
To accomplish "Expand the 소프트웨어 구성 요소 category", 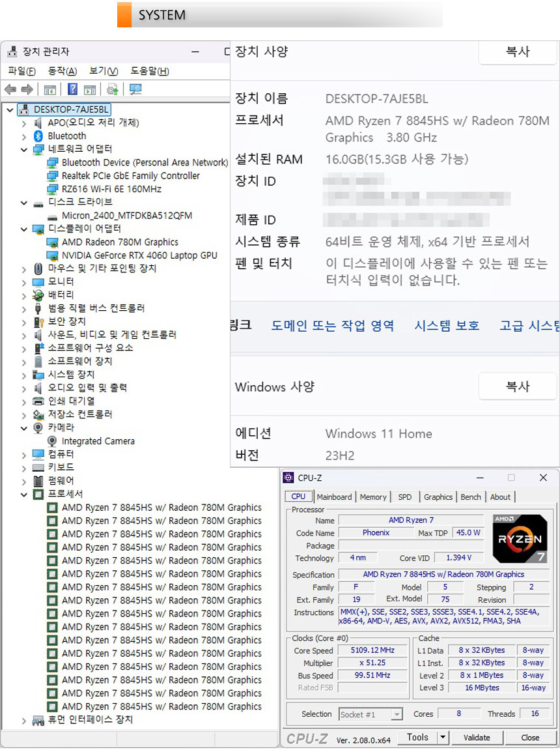I will (24, 349).
